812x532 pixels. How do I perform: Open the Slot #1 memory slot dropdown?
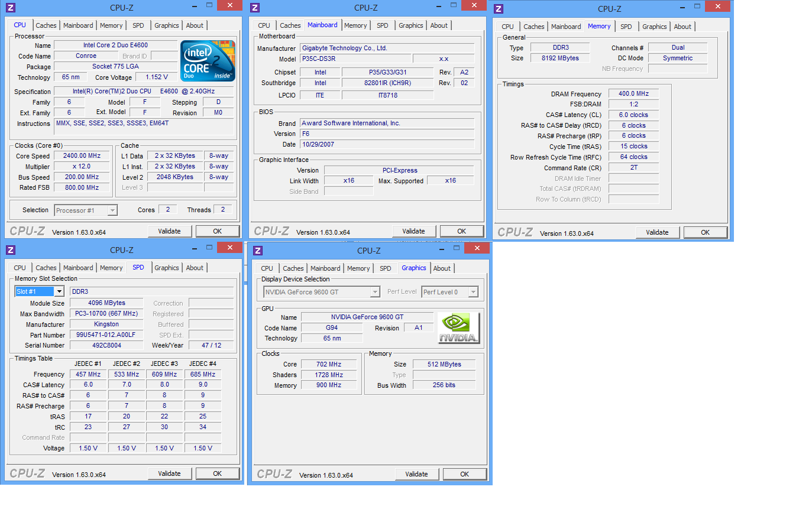tap(59, 291)
